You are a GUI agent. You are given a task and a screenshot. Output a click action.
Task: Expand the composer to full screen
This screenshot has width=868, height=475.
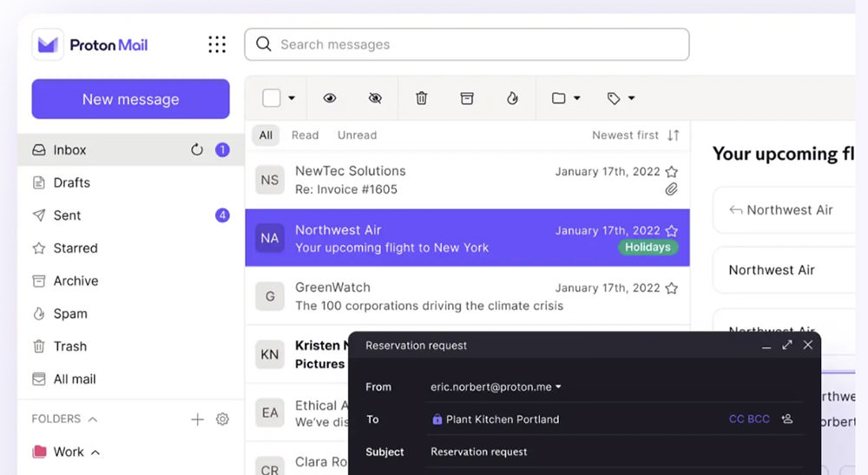(787, 345)
